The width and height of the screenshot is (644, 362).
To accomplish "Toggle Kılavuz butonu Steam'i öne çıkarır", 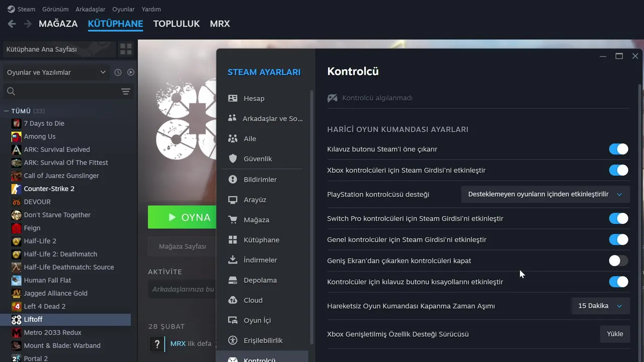I will (x=619, y=149).
